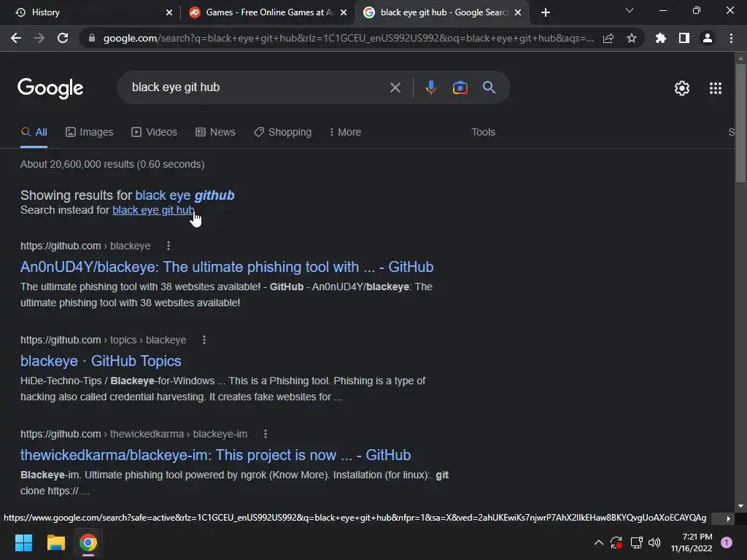Share this page from address bar
The width and height of the screenshot is (747, 560).
(608, 38)
